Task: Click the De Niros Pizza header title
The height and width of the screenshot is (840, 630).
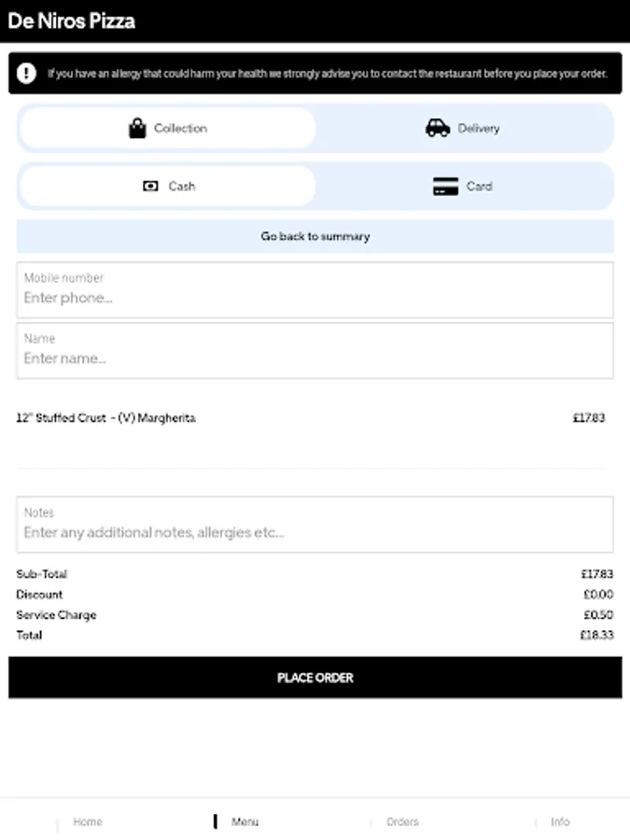Action: pyautogui.click(x=72, y=21)
